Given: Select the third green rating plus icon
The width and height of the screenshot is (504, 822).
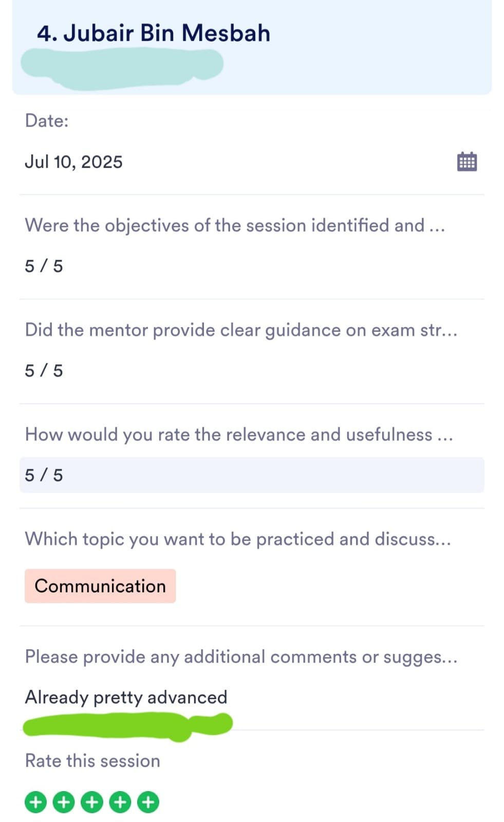Looking at the screenshot, I should 92,802.
